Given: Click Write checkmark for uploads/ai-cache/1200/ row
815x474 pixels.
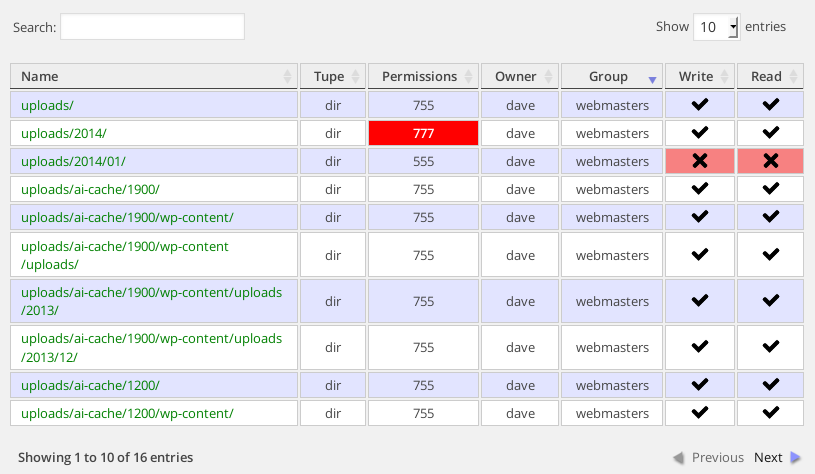Looking at the screenshot, I should point(700,385).
